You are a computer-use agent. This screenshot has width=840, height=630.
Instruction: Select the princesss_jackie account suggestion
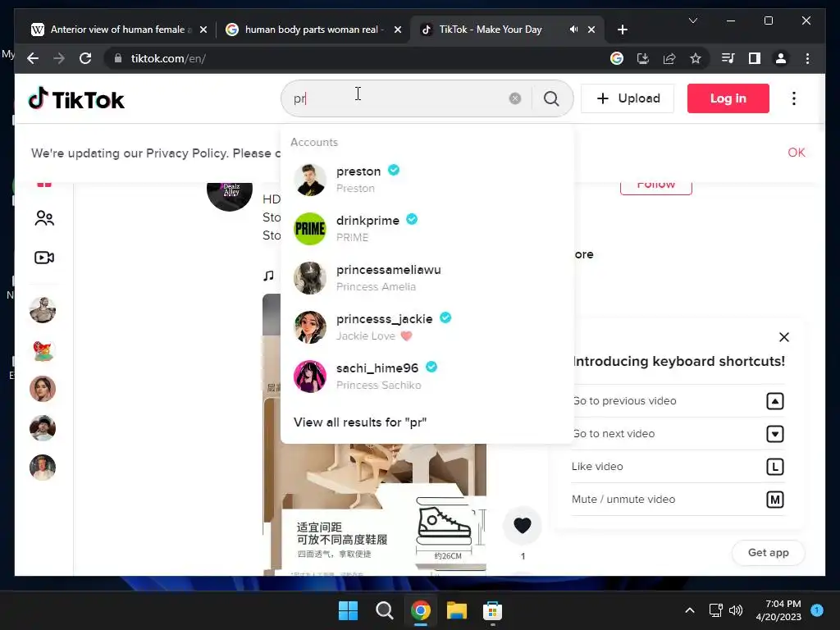point(427,326)
